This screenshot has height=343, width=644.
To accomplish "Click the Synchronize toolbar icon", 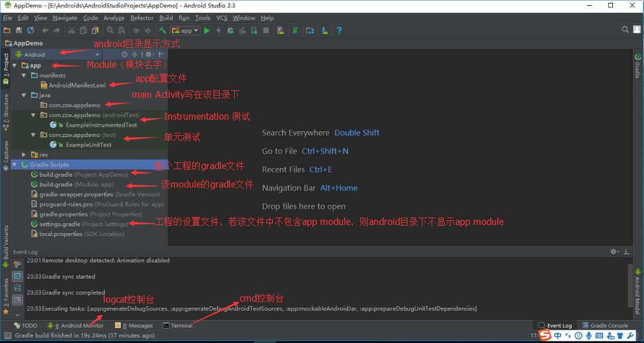I will coord(31,31).
